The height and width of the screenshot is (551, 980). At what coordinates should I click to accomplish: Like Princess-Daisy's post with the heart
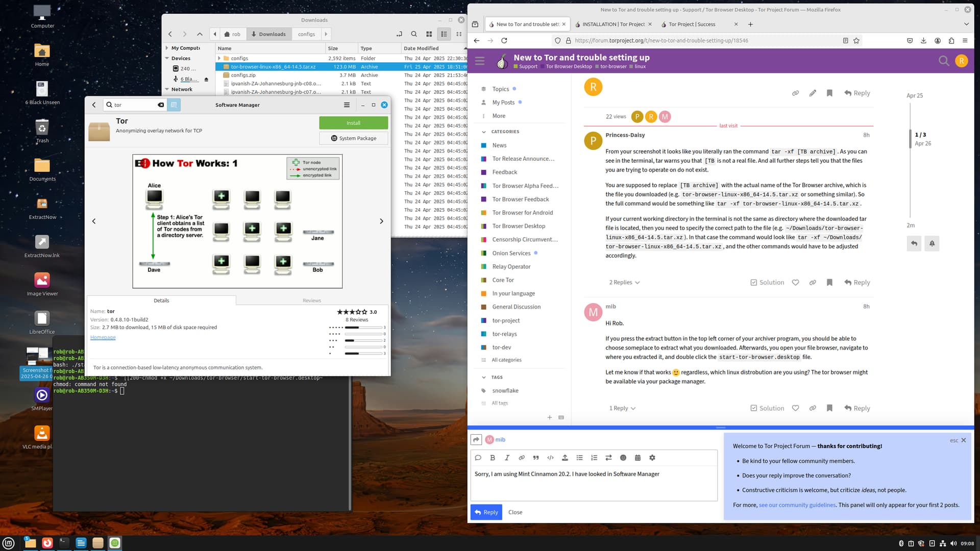(795, 282)
